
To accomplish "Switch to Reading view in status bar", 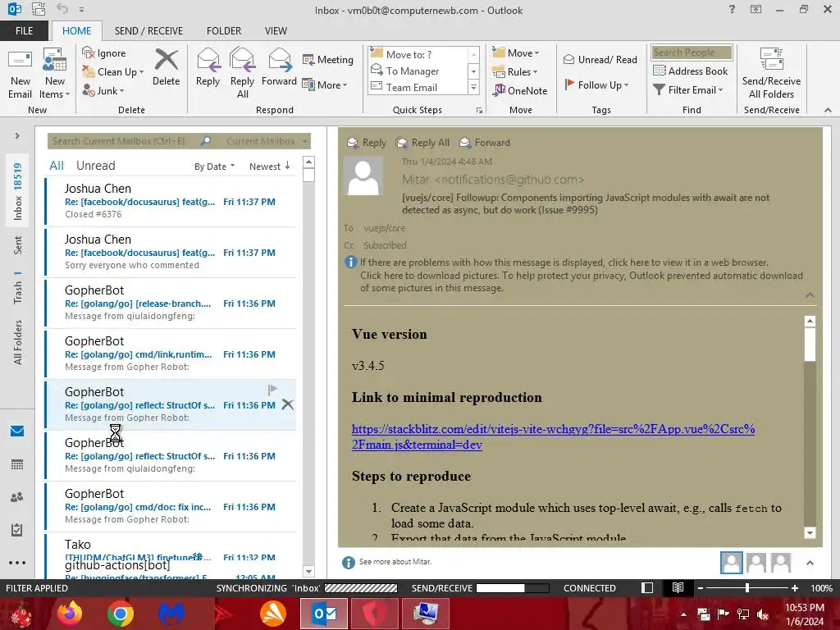I will click(678, 587).
